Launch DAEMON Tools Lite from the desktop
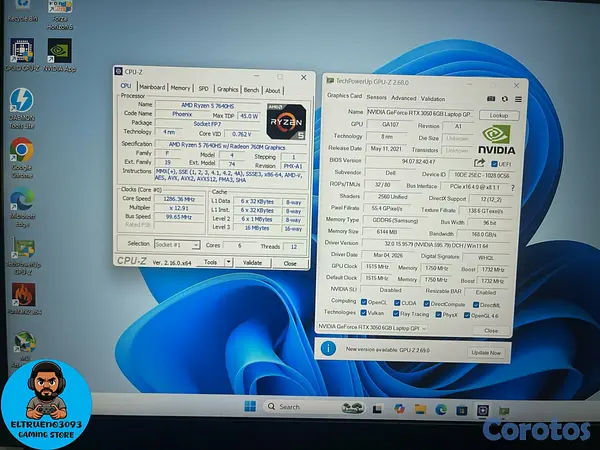Screen dimensions: 600x450 (22, 108)
